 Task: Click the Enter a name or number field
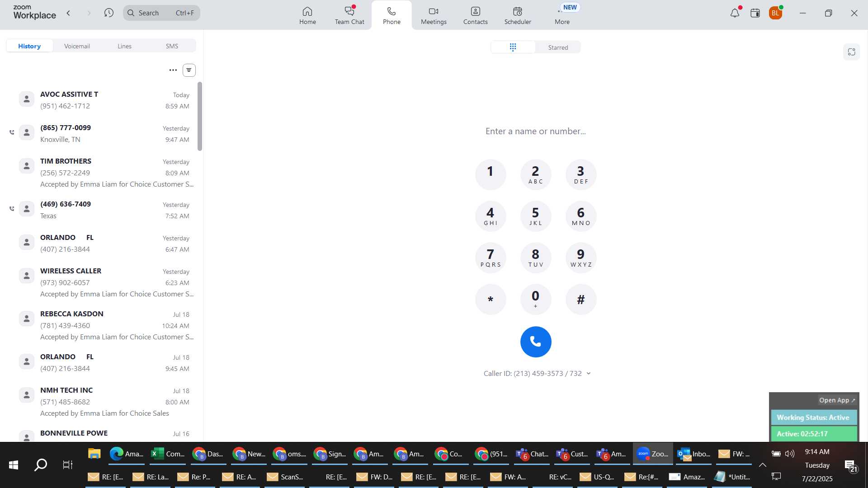pos(536,131)
